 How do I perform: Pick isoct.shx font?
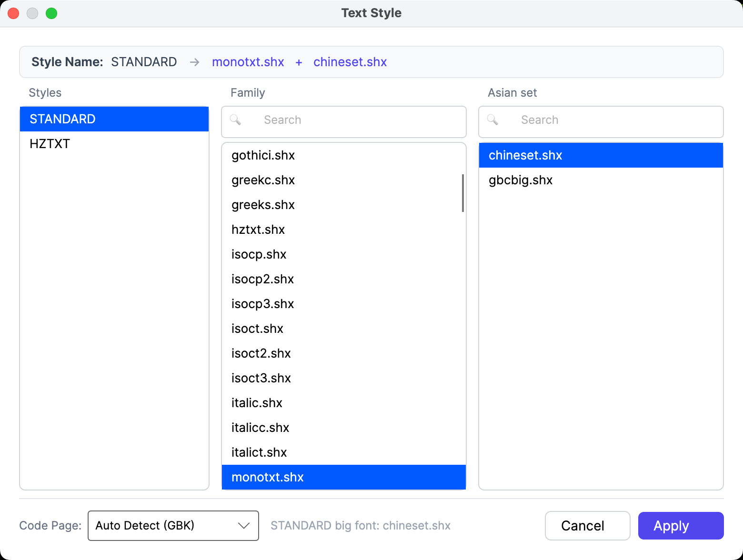tap(344, 329)
